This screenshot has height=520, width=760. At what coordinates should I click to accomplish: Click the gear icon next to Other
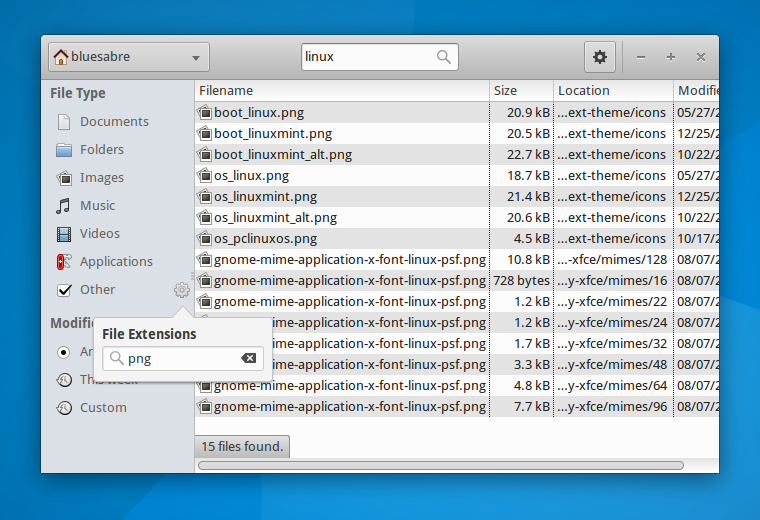(182, 290)
